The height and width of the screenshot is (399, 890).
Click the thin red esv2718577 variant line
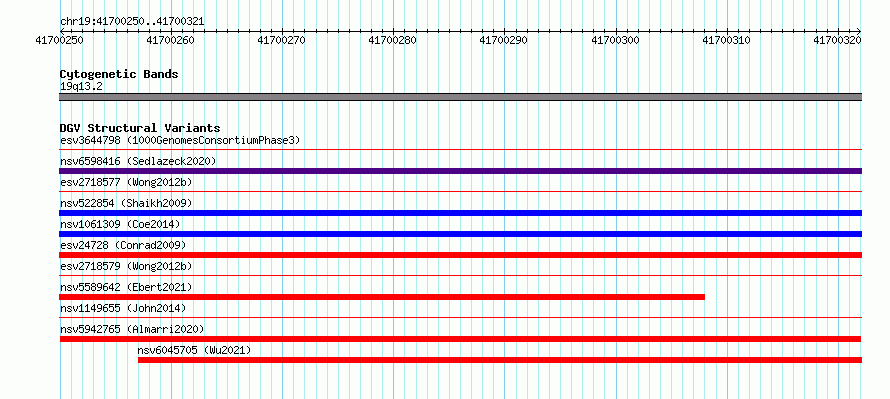[x=460, y=192]
